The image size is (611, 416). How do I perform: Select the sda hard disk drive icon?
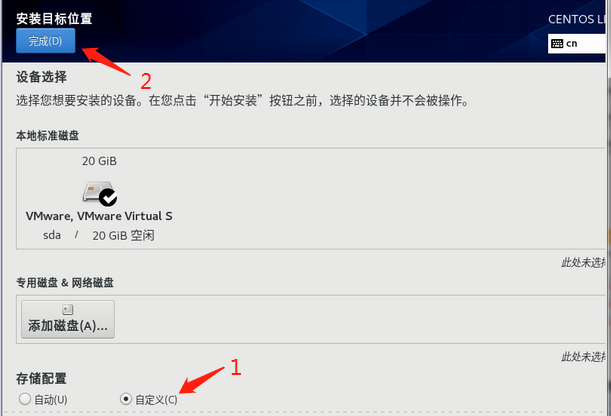click(x=99, y=193)
